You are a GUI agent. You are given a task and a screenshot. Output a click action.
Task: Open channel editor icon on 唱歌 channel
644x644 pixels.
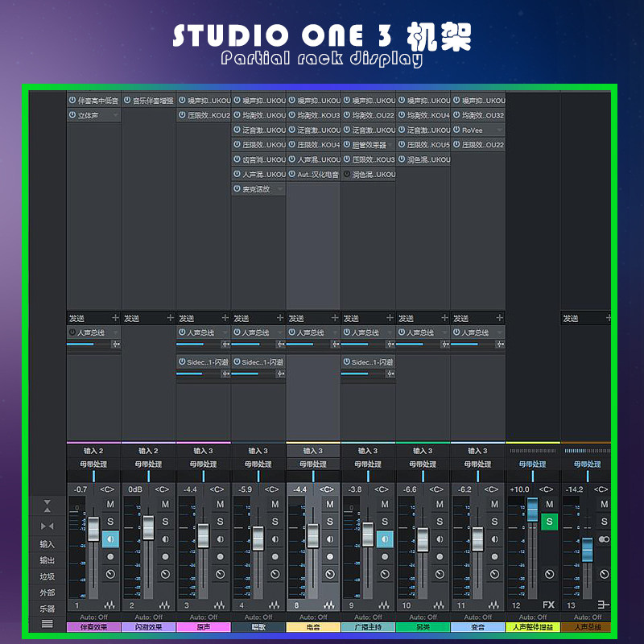pos(274,605)
